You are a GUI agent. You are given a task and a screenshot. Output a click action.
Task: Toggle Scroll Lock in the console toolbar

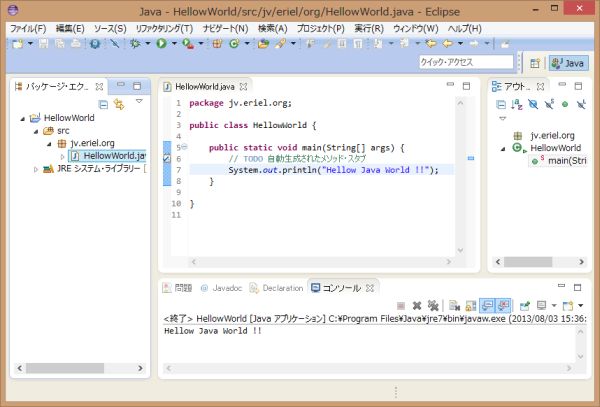(471, 305)
